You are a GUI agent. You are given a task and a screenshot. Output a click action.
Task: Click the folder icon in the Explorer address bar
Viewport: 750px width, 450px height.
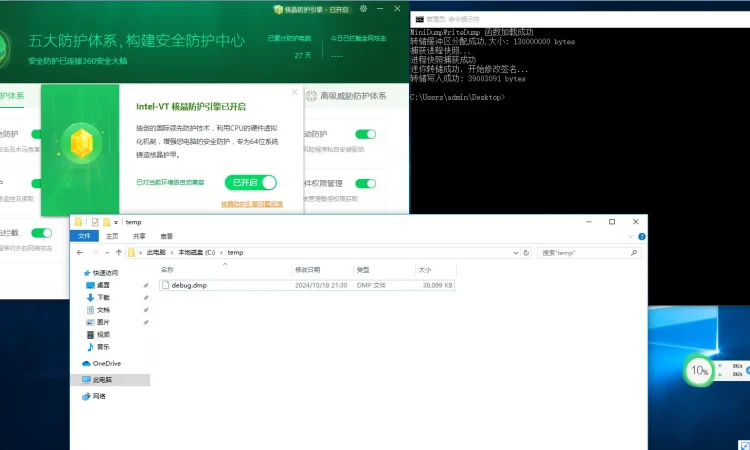(x=132, y=252)
